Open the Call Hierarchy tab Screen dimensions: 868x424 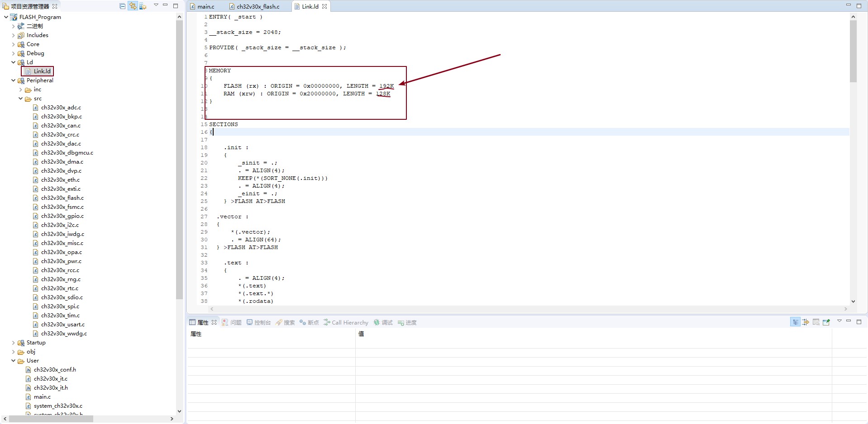click(346, 322)
